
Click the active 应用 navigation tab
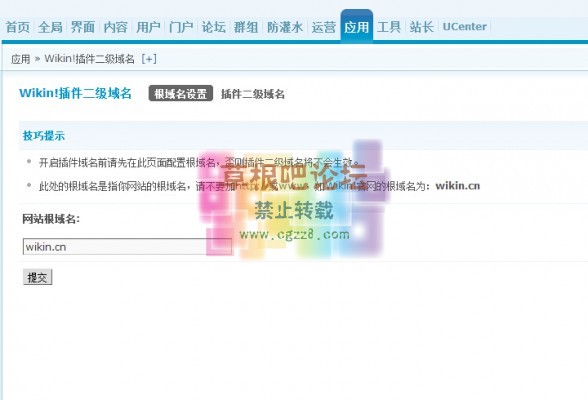tap(357, 26)
